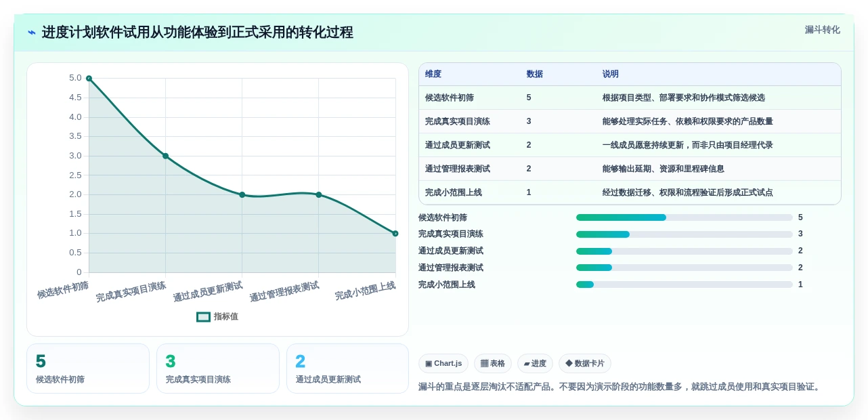The width and height of the screenshot is (868, 420).
Task: Click the 候选软件初筛 label in progress list
Action: tap(443, 217)
